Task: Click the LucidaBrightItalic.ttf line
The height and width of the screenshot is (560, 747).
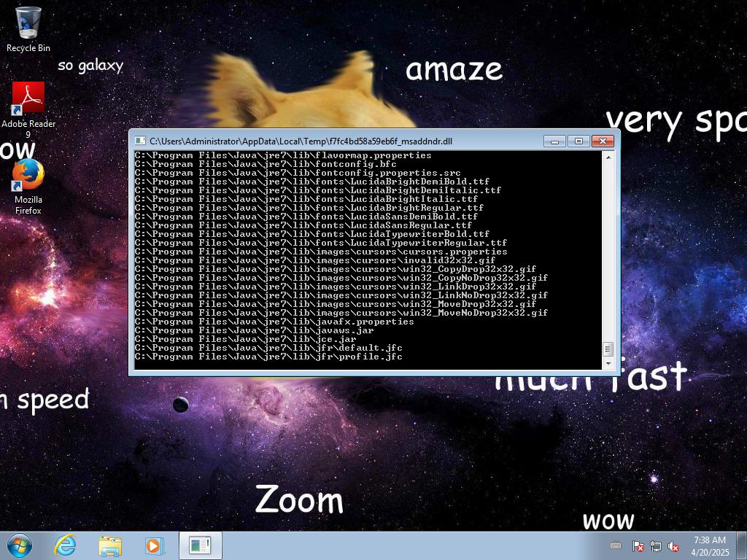Action: tap(306, 199)
